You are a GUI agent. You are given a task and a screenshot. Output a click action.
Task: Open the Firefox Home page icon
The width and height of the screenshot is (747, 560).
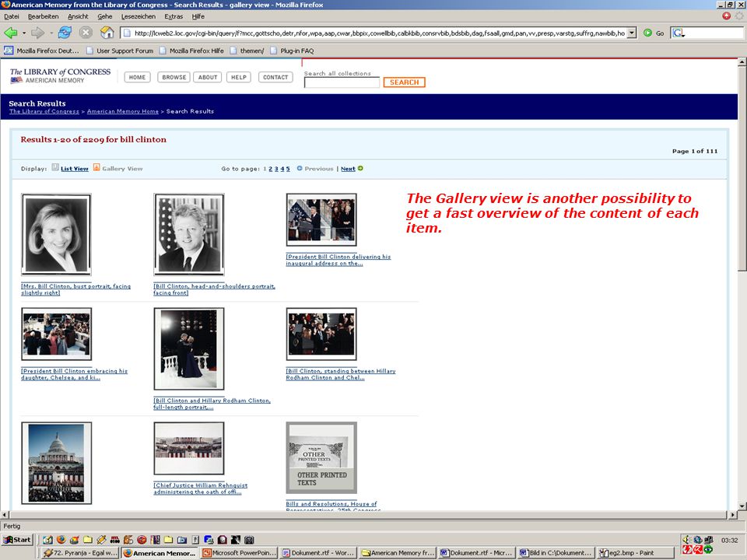pyautogui.click(x=107, y=33)
